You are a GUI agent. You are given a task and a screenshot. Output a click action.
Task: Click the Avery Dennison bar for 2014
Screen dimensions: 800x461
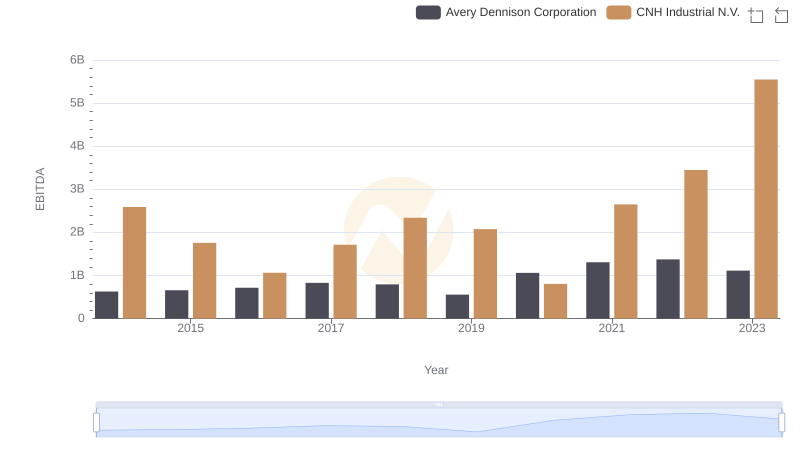[107, 305]
